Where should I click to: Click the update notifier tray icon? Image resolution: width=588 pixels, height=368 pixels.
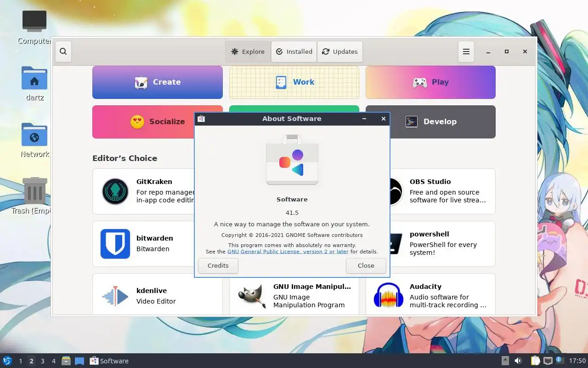tap(560, 360)
